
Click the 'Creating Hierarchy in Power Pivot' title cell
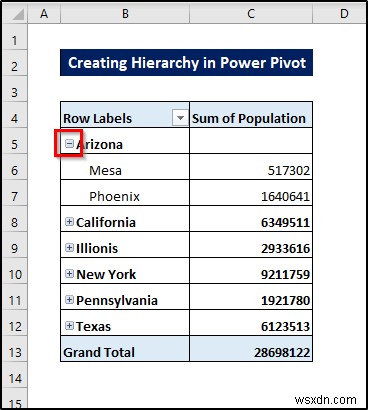[186, 63]
